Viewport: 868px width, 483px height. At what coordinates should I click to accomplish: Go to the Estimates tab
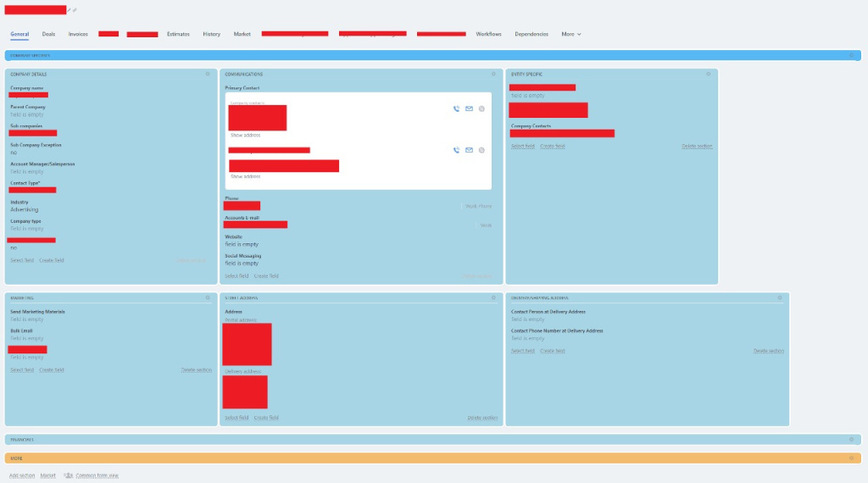(x=178, y=34)
